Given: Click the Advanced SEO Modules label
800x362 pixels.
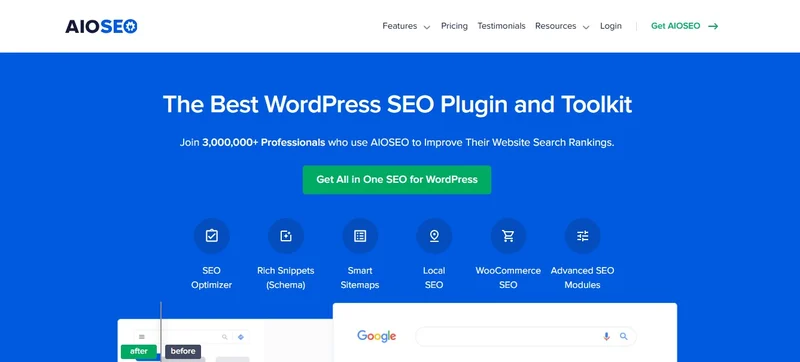Looking at the screenshot, I should [582, 278].
